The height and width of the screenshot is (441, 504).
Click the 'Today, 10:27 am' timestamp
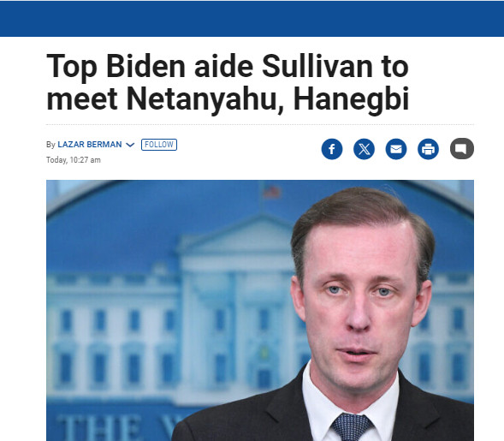tap(74, 160)
